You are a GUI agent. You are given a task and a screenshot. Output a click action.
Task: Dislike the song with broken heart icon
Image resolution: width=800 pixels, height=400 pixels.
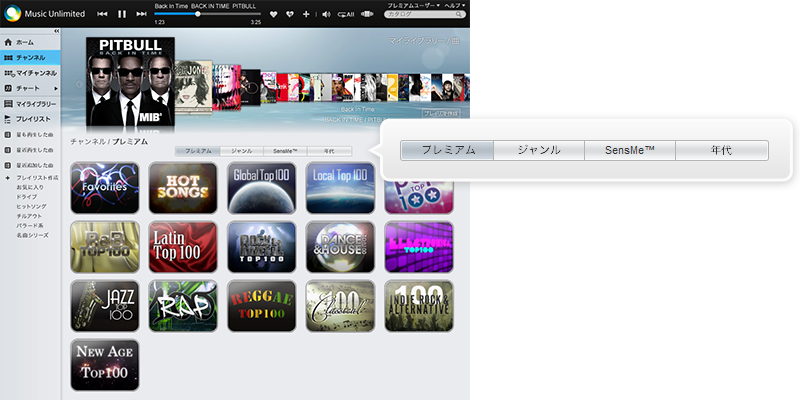[290, 14]
